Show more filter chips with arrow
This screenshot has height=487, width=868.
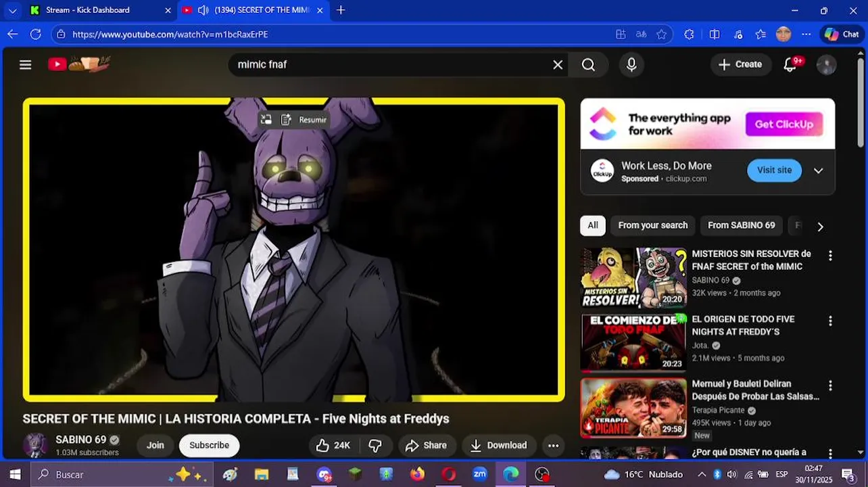click(x=820, y=227)
